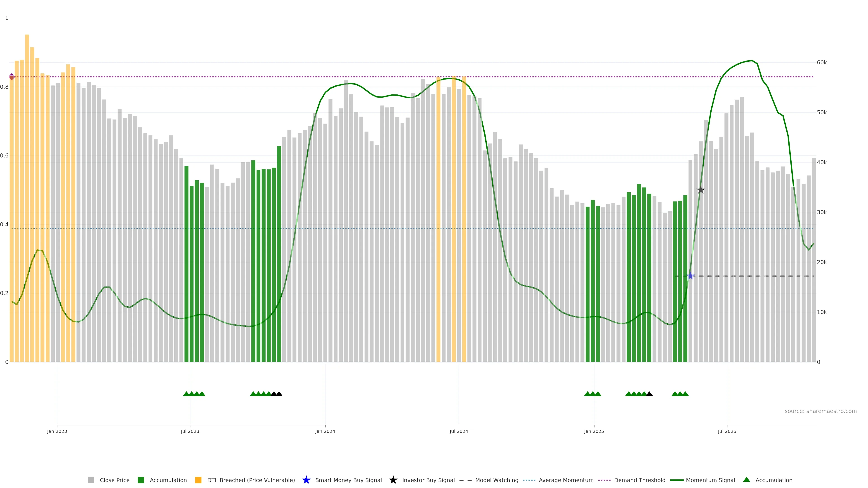Click the Jul 2024 axis label
Screen dimensions: 868x488
(459, 431)
